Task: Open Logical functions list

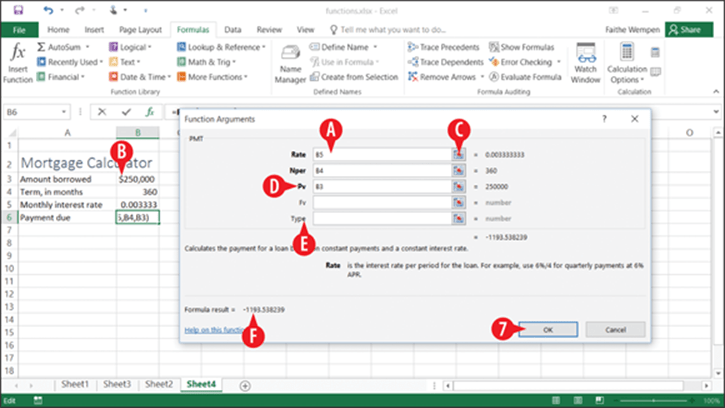Action: click(130, 47)
